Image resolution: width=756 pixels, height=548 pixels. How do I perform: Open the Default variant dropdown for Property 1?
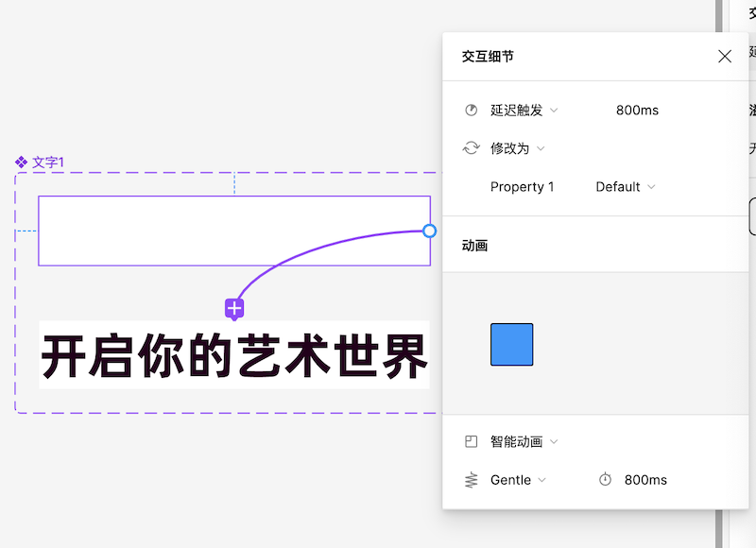(x=626, y=187)
